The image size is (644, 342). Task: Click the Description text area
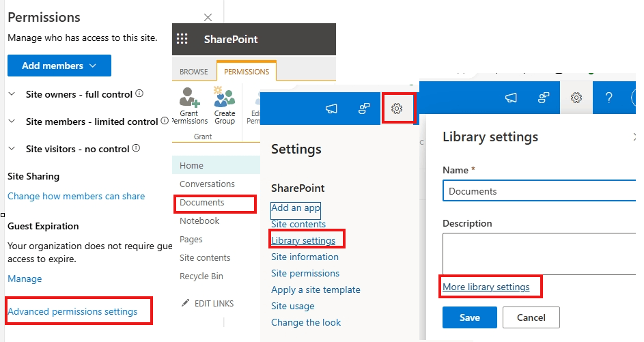(540, 254)
